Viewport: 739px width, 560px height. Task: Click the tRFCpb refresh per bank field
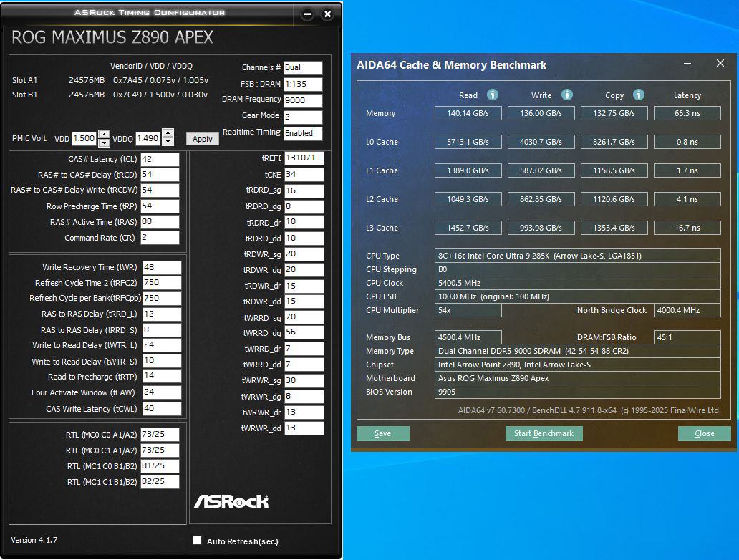[x=162, y=299]
